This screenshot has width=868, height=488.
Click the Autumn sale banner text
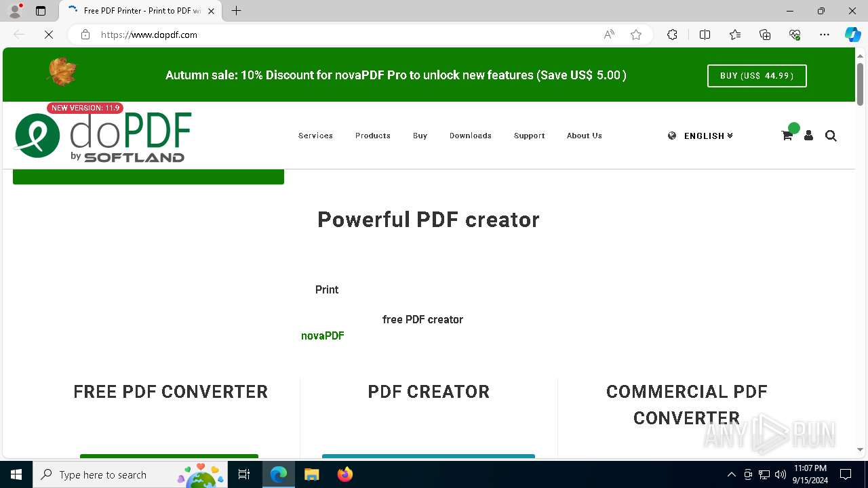click(396, 75)
